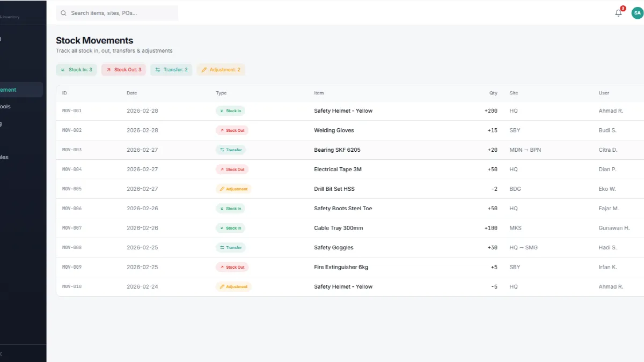Image resolution: width=644 pixels, height=362 pixels.
Task: Click Transfer badge on MOV-008 row
Action: click(231, 248)
